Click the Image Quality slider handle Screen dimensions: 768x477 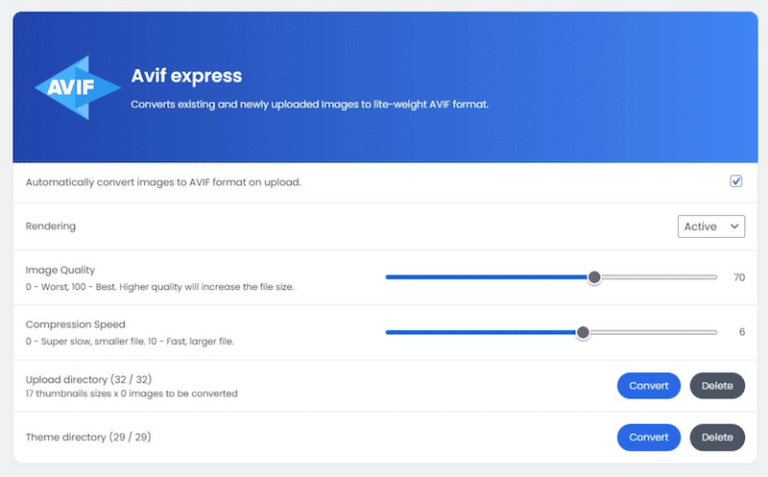pos(594,277)
